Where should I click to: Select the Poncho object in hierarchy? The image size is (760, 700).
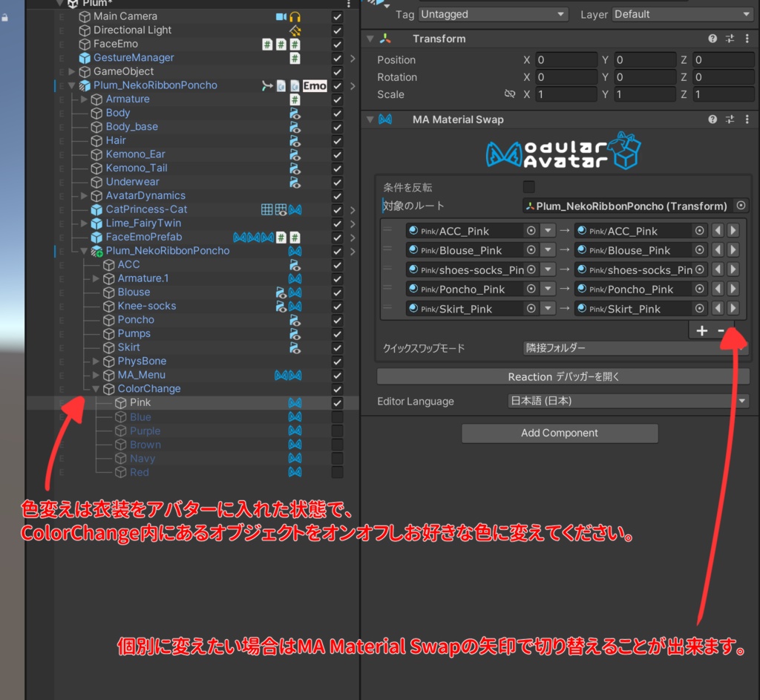(x=136, y=320)
